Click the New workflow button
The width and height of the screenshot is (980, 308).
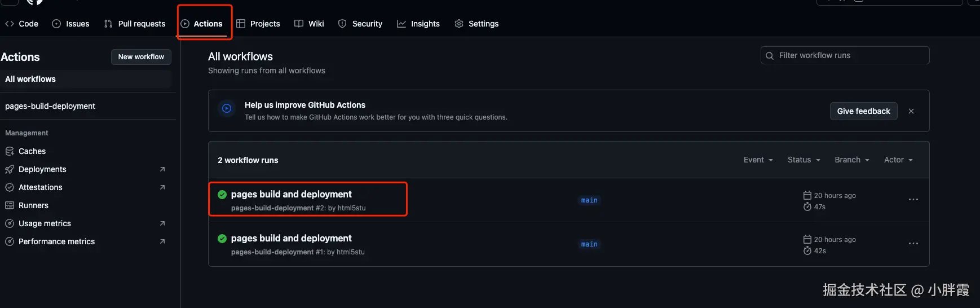(141, 57)
